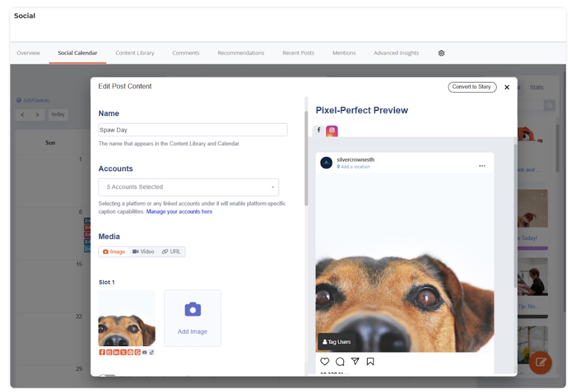
Task: Select Image media type
Action: 114,252
